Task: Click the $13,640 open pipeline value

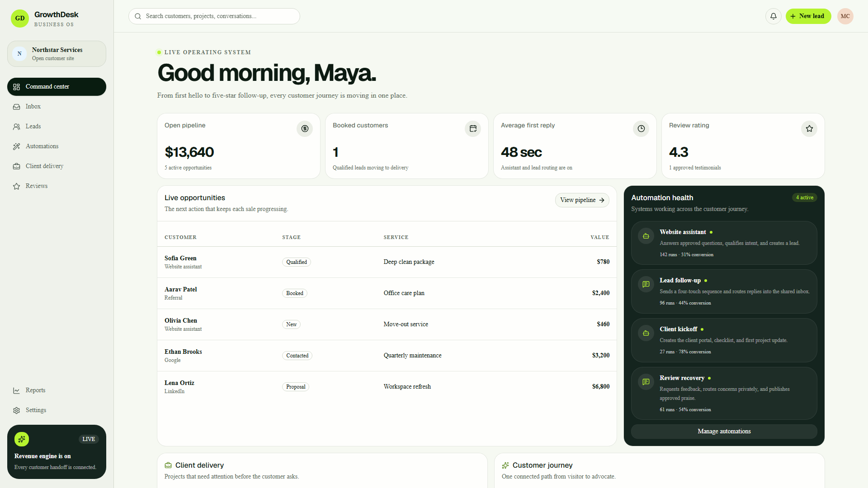Action: pos(189,152)
